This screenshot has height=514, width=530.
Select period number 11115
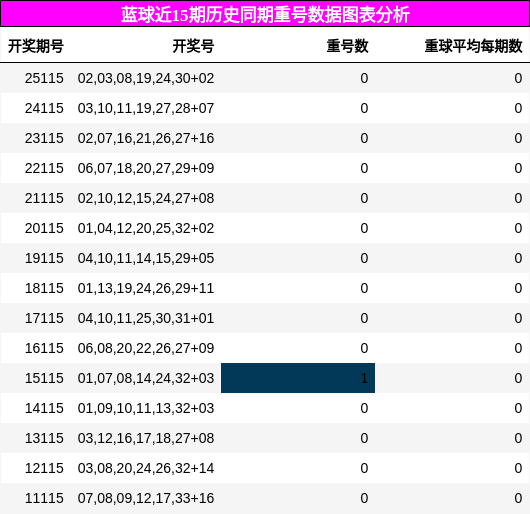tap(44, 498)
